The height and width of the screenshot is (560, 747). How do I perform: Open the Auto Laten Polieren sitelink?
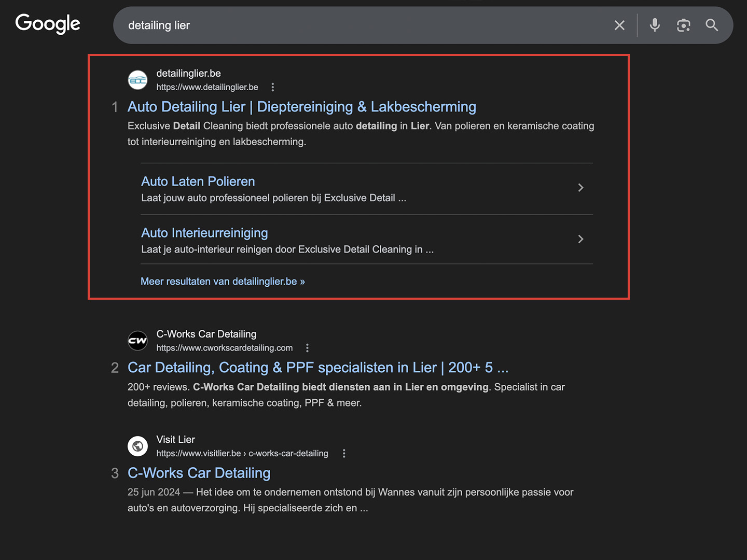[198, 181]
